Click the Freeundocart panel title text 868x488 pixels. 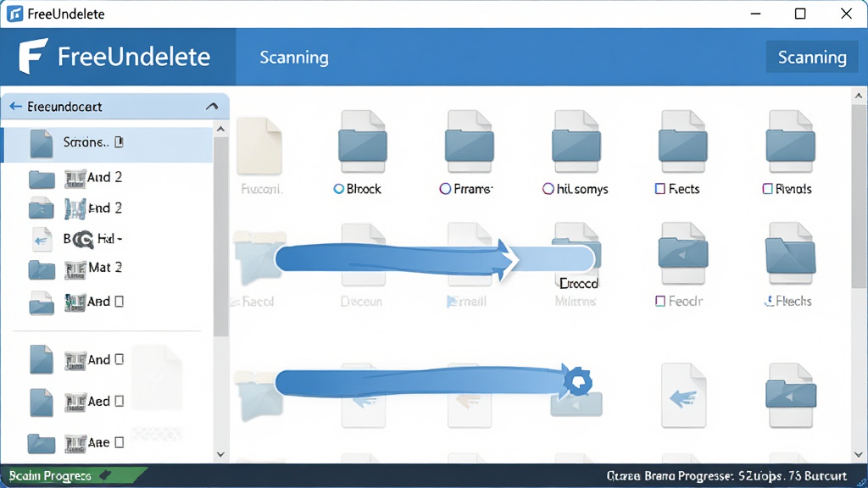click(64, 107)
